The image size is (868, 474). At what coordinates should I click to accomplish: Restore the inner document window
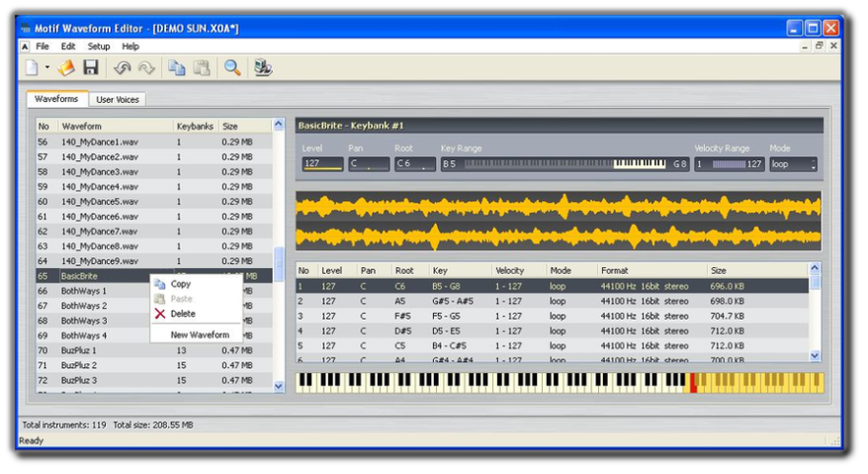(820, 46)
